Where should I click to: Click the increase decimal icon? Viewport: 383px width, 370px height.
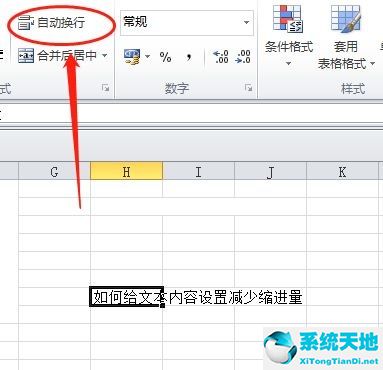coord(221,57)
